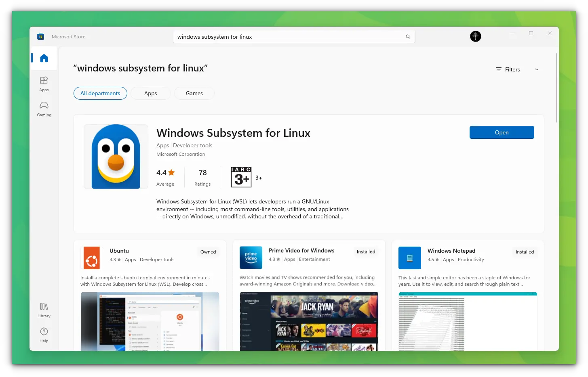588x377 pixels.
Task: Open the Library in sidebar
Action: click(x=44, y=310)
